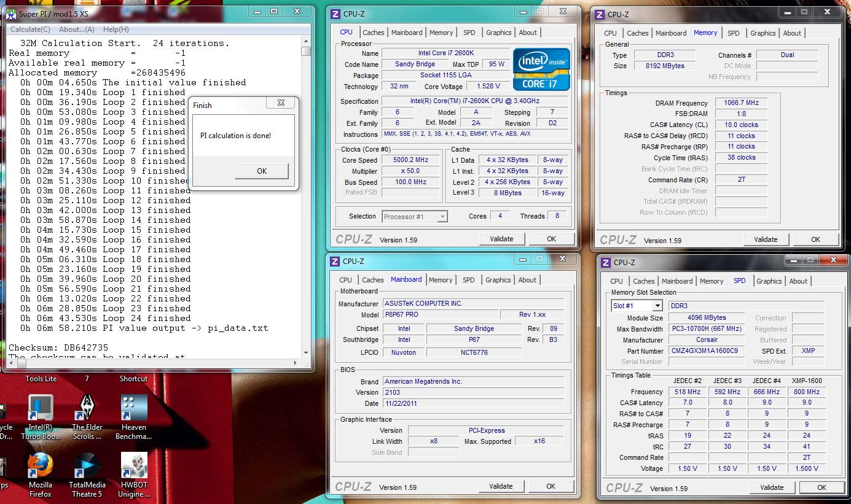The height and width of the screenshot is (504, 851).
Task: Select Graphics tab in Memory window
Action: [763, 33]
